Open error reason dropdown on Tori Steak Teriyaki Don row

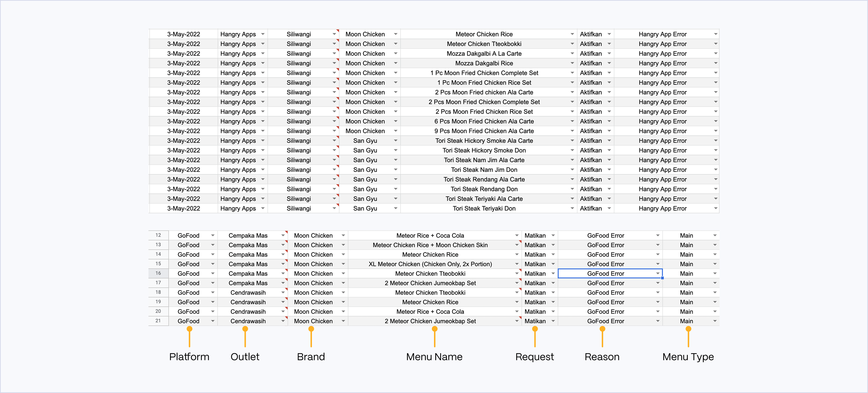pos(715,209)
